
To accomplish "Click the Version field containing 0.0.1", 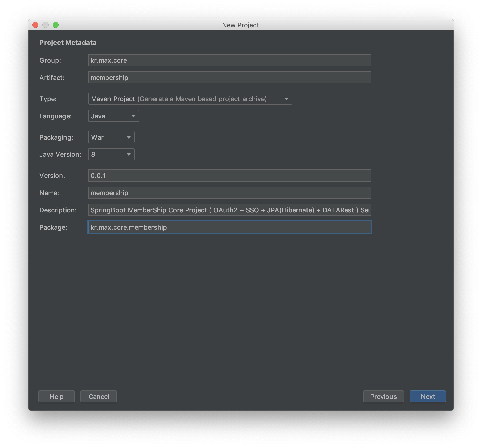I will coord(229,175).
